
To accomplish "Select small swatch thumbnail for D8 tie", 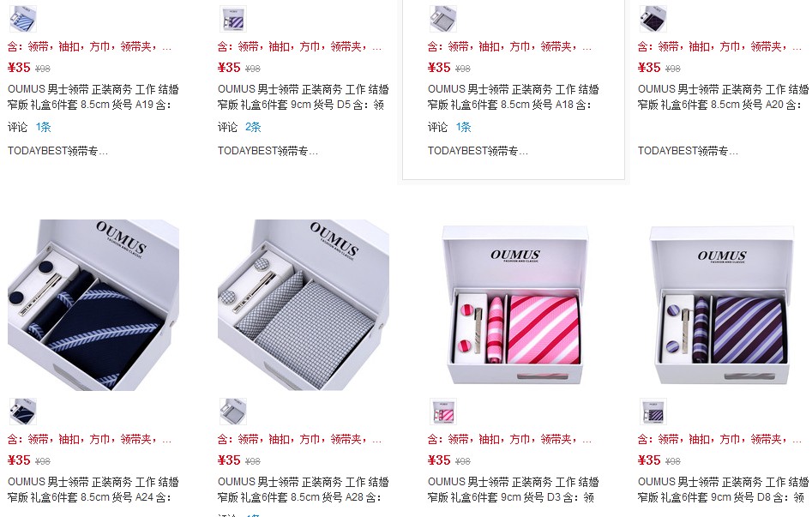I will pos(653,412).
